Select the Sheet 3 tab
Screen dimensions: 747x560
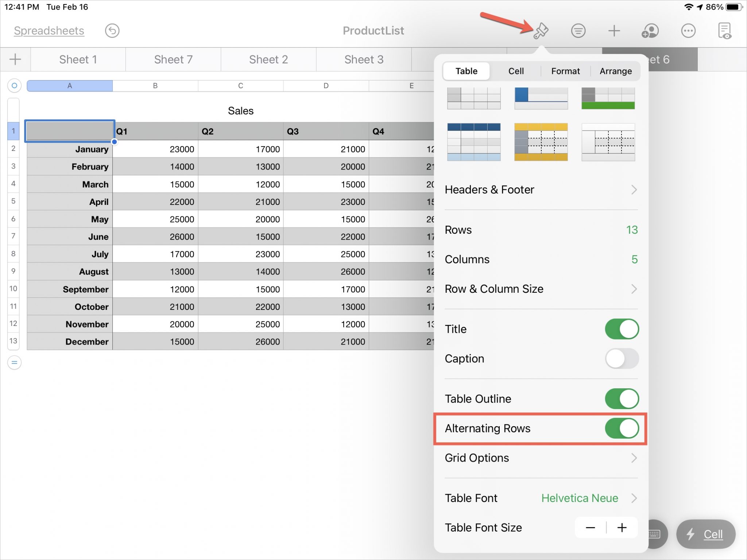364,59
